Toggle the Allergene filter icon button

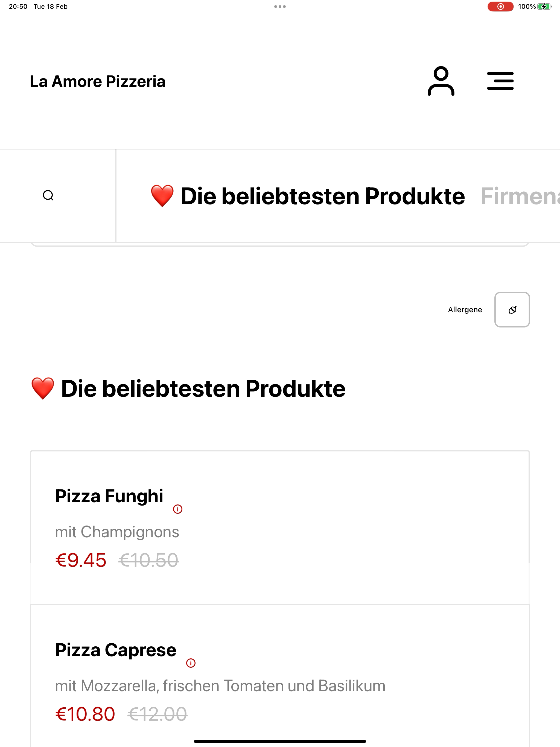coord(512,310)
